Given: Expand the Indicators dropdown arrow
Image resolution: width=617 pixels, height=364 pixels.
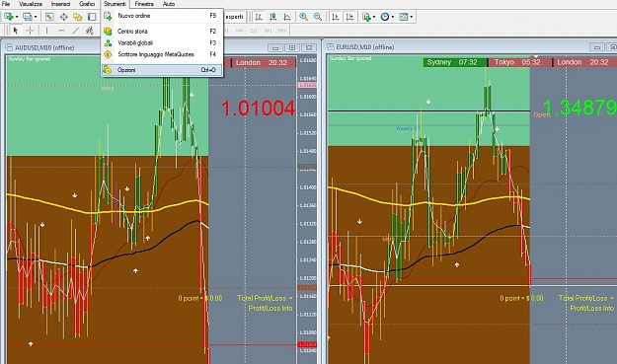Looking at the screenshot, I should (374, 17).
